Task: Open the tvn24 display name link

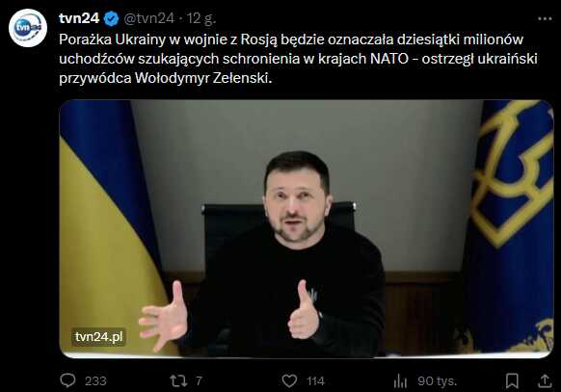Action: (79, 18)
